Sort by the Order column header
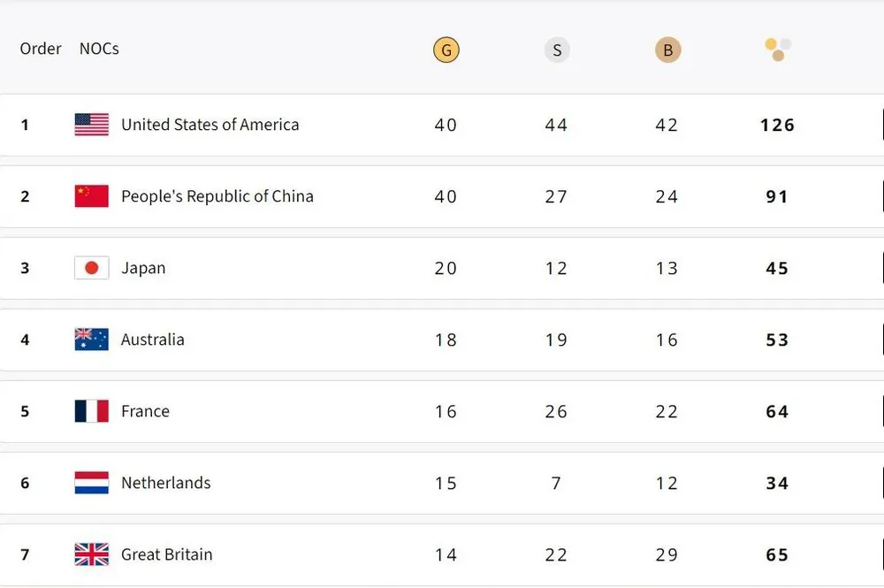This screenshot has width=884, height=588. [41, 49]
